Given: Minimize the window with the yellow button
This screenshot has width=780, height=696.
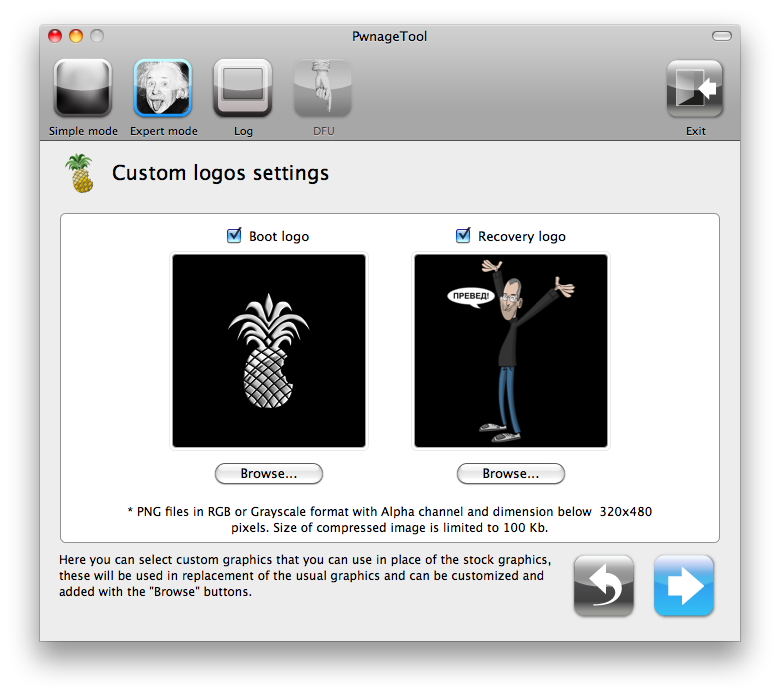Looking at the screenshot, I should 76,37.
